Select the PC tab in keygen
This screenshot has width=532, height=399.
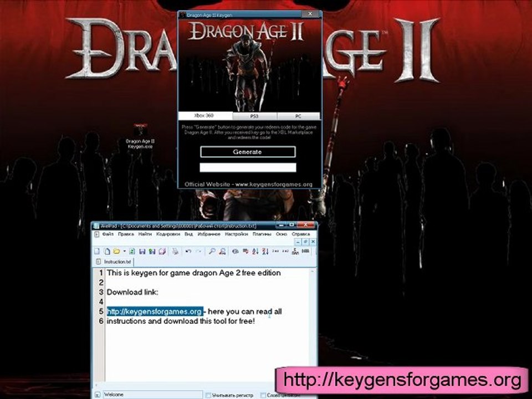[x=298, y=116]
